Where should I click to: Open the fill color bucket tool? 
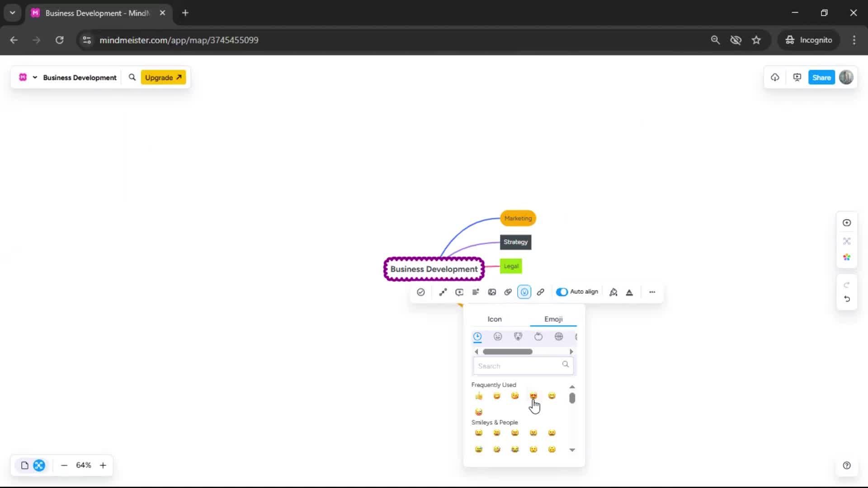tap(613, 292)
